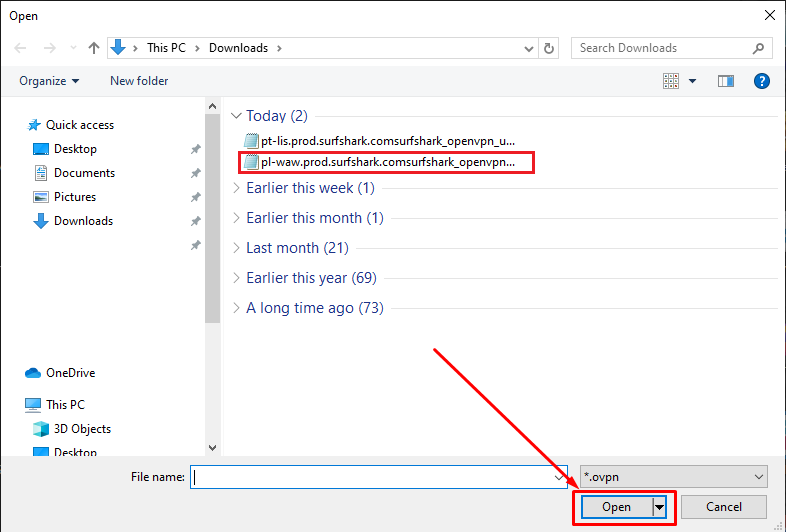Viewport: 786px width, 532px height.
Task: Click the File name input field
Action: point(375,477)
